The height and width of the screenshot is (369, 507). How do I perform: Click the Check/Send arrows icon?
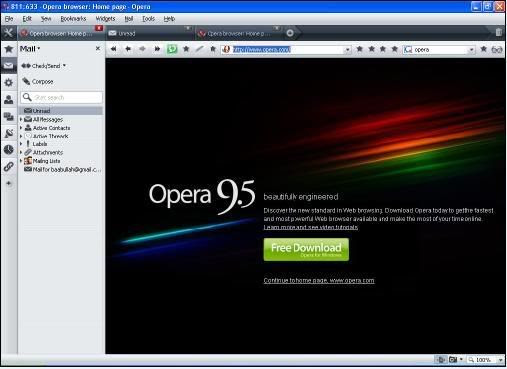coord(26,66)
